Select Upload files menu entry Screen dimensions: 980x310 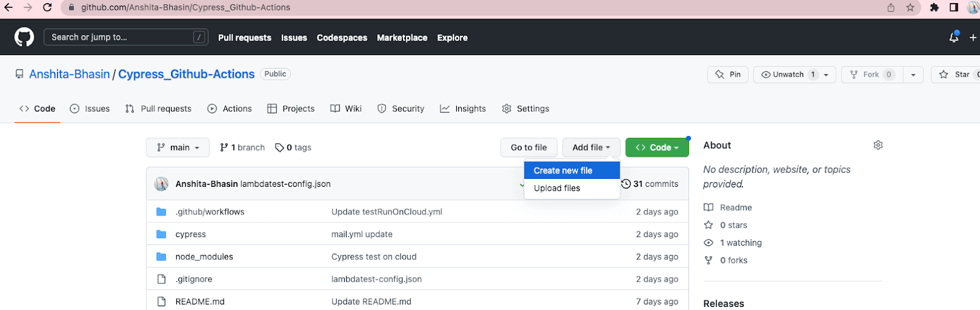(x=572, y=188)
